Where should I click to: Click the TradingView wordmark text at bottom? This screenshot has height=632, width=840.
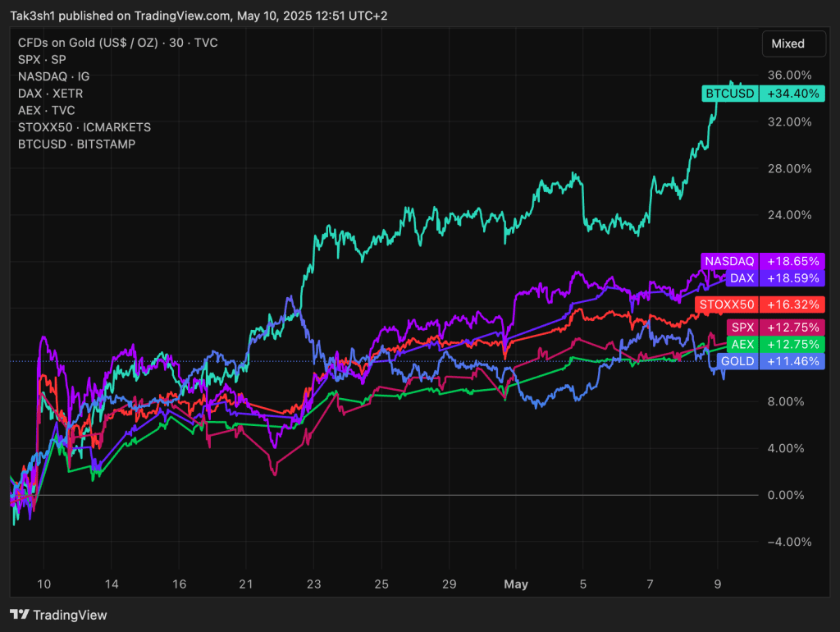click(71, 615)
